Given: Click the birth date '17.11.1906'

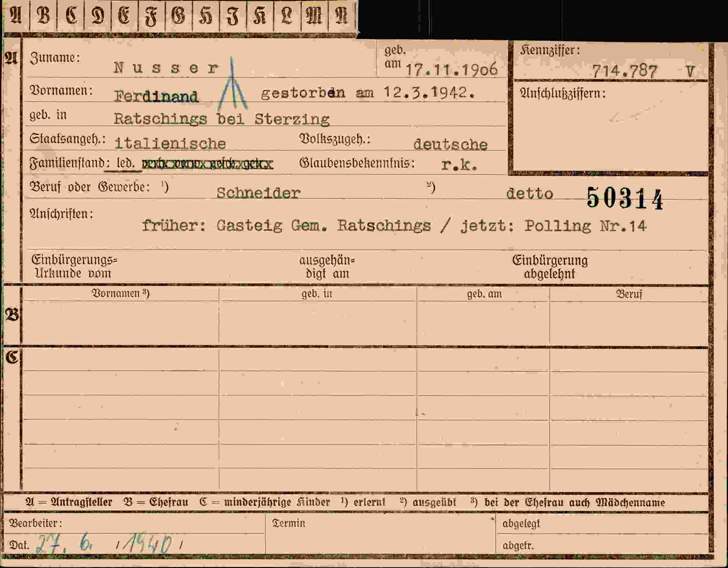Looking at the screenshot, I should (452, 69).
